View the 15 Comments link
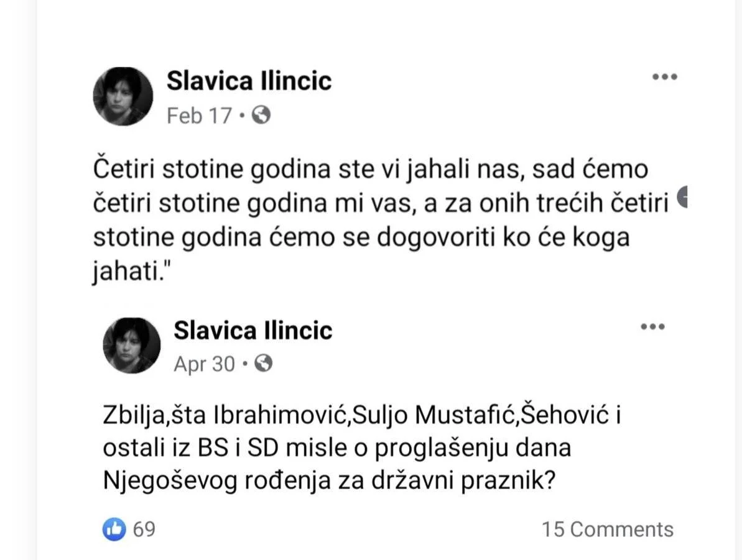Screen dimensions: 742x560 pos(608,530)
